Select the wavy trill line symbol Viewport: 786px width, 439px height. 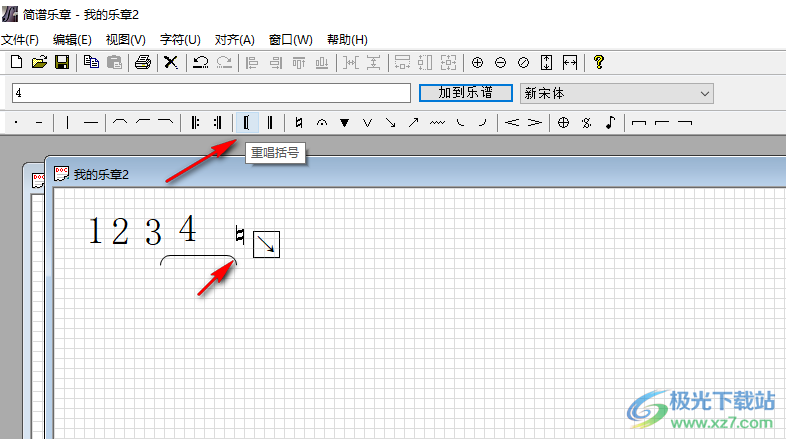[x=437, y=123]
